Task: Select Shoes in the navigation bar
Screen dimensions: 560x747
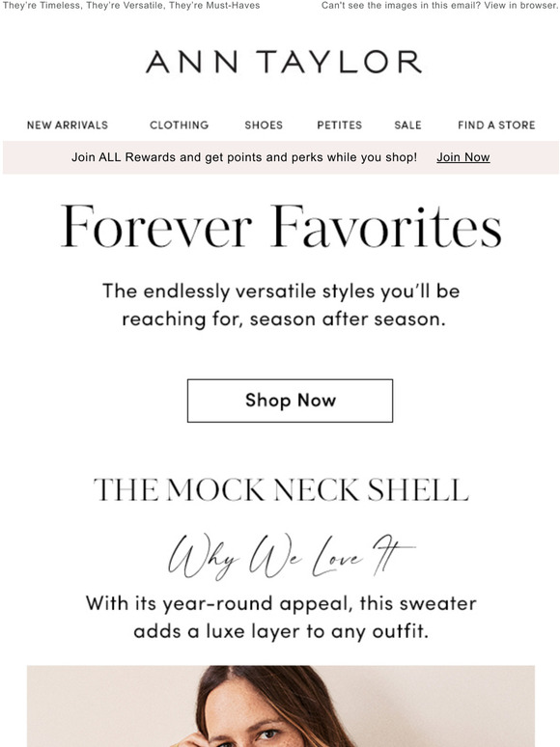Action: coord(264,125)
